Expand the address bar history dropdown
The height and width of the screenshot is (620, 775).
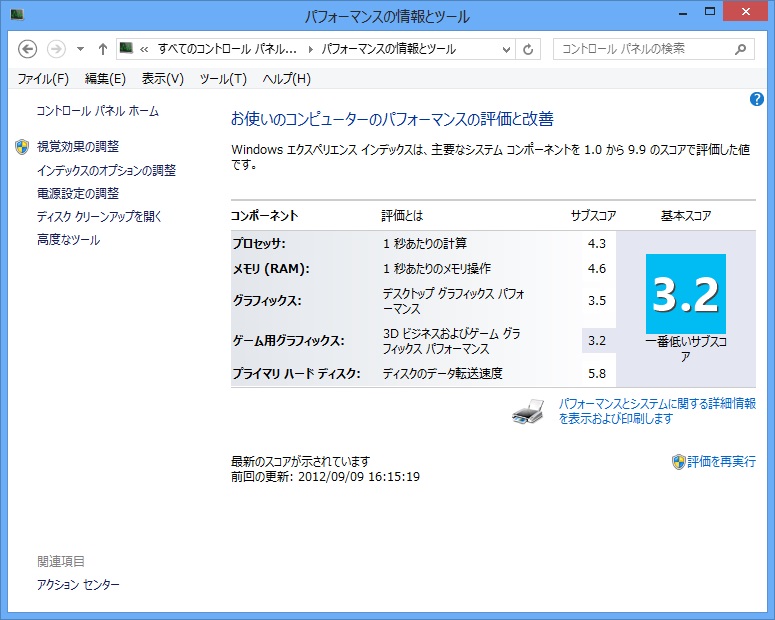[506, 49]
